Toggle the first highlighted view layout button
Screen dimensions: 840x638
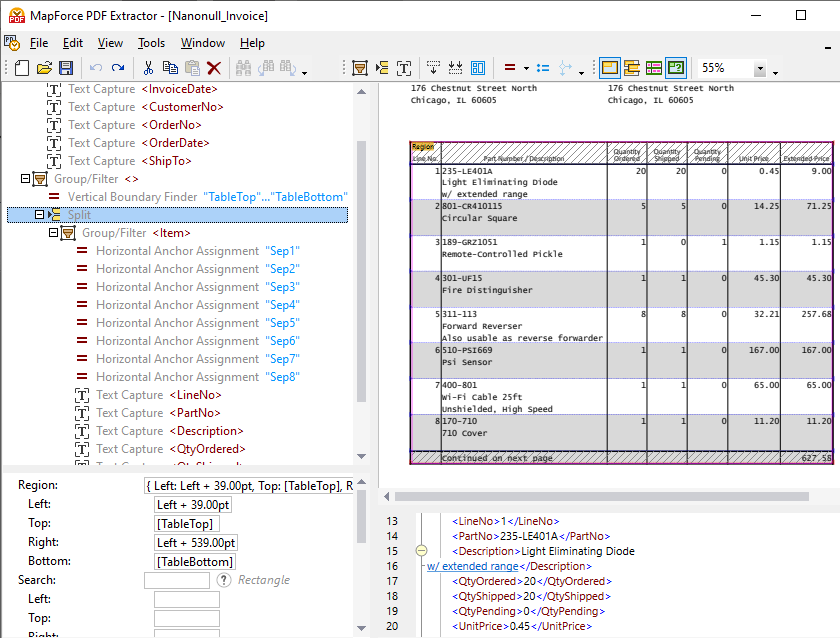[610, 68]
